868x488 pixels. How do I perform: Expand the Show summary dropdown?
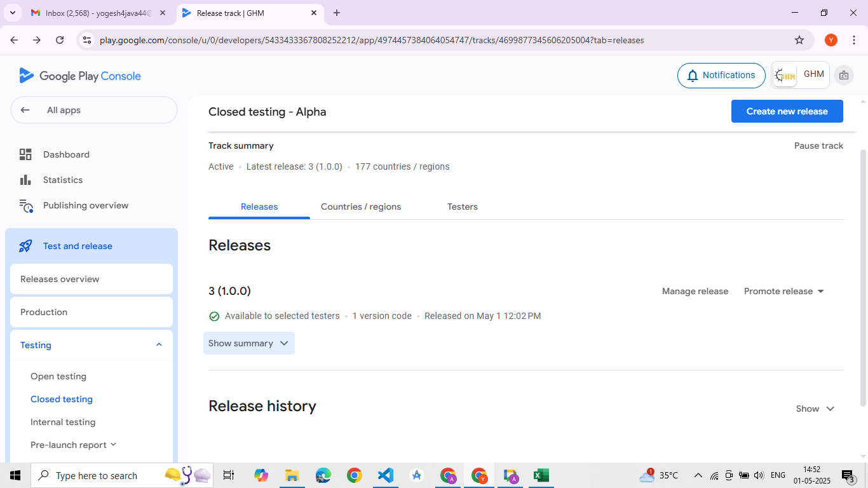click(248, 343)
